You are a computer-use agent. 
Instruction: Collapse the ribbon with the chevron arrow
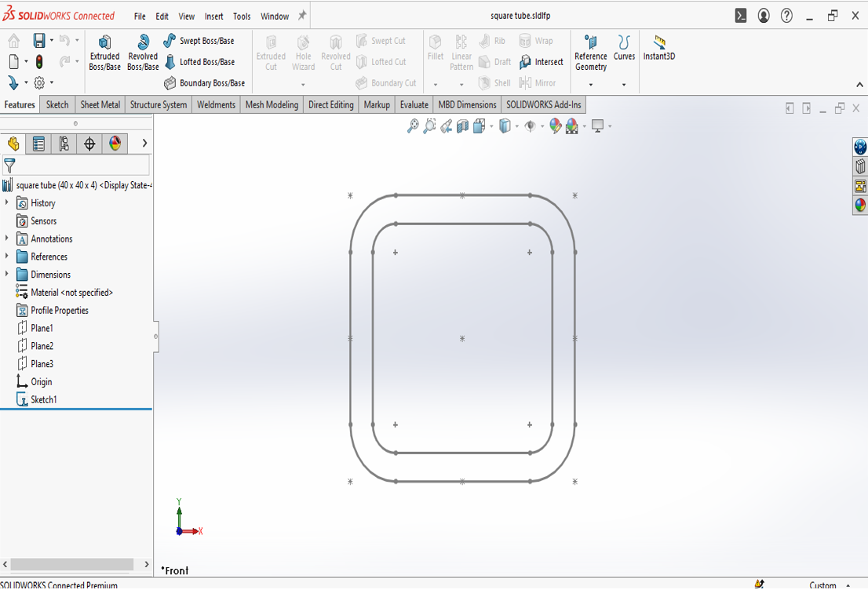[x=859, y=85]
